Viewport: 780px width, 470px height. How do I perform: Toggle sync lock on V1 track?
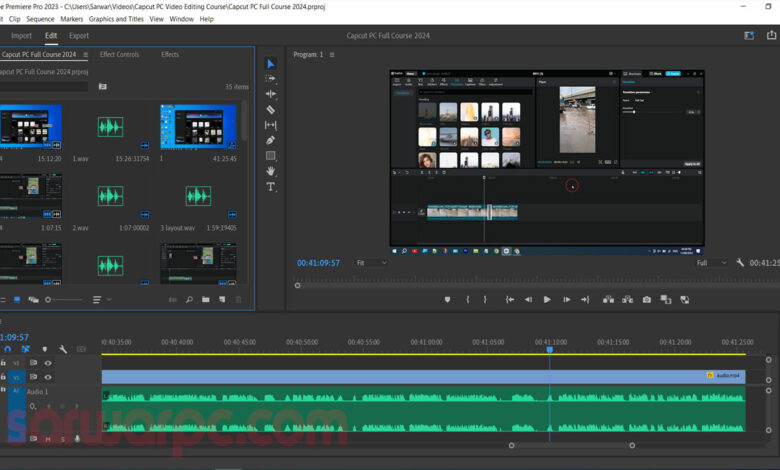pyautogui.click(x=33, y=377)
